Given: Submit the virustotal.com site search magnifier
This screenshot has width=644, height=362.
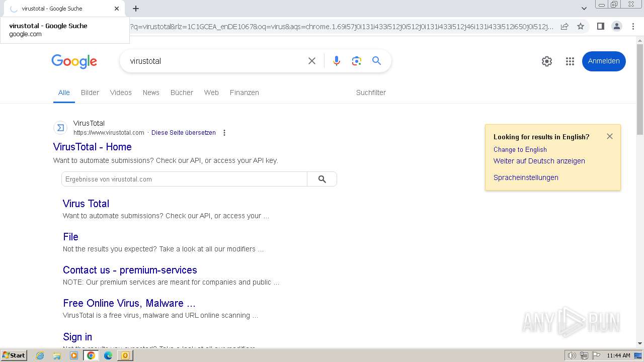Looking at the screenshot, I should tap(322, 179).
